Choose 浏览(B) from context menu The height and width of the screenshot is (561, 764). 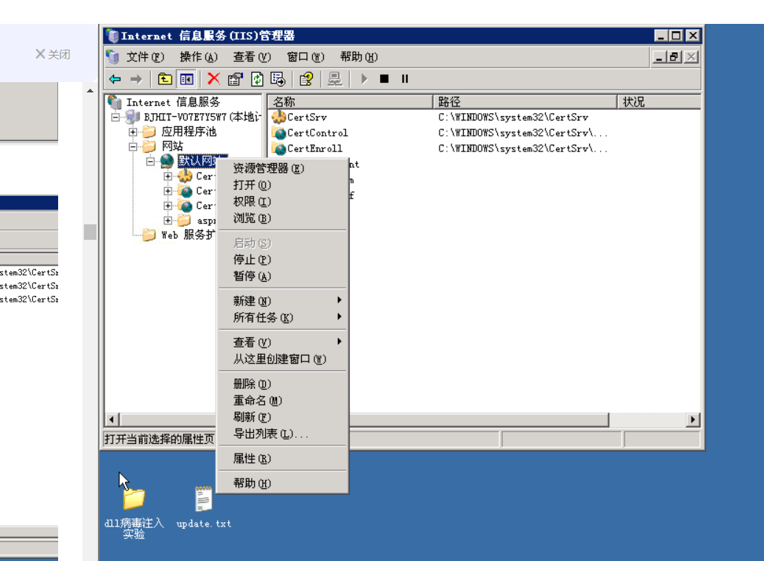coord(282,218)
